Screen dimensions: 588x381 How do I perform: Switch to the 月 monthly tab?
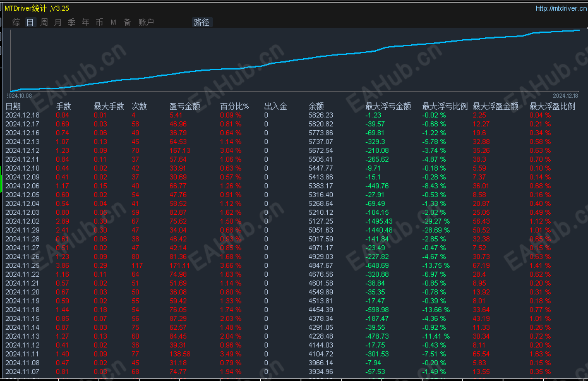pyautogui.click(x=57, y=22)
